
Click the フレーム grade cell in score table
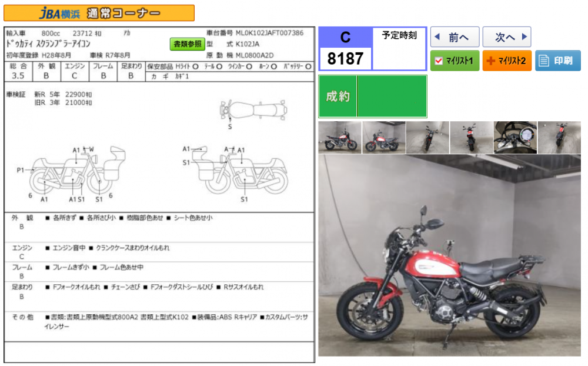(103, 71)
